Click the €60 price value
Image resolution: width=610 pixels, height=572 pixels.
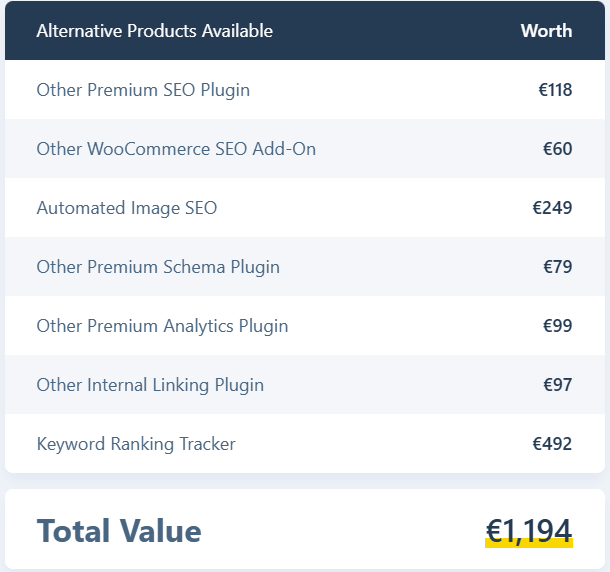(557, 149)
